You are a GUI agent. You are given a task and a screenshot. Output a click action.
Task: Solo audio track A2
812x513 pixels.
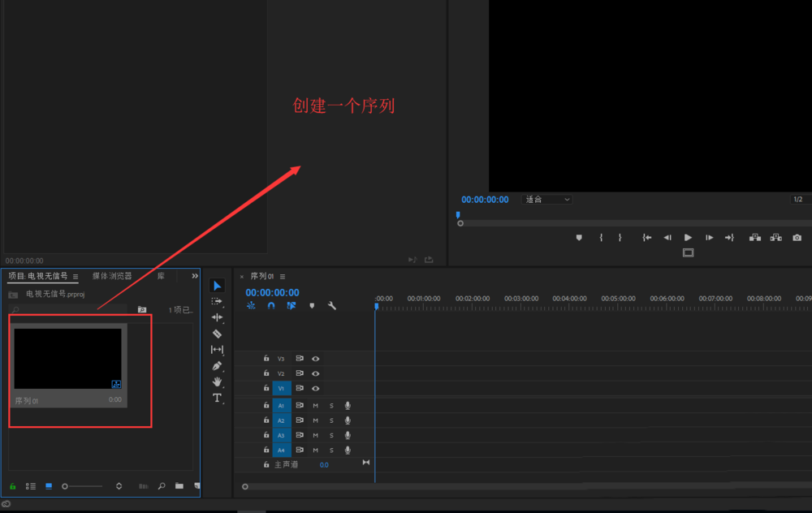(330, 420)
